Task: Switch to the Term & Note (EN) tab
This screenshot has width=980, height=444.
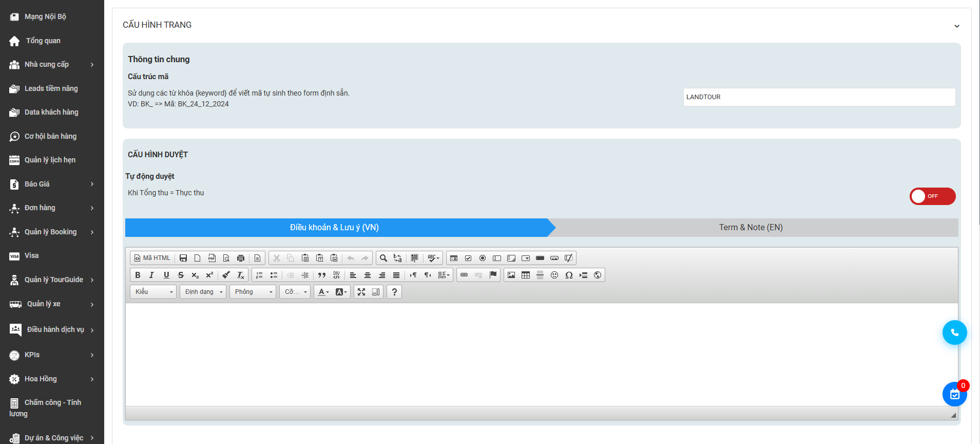Action: 751,227
